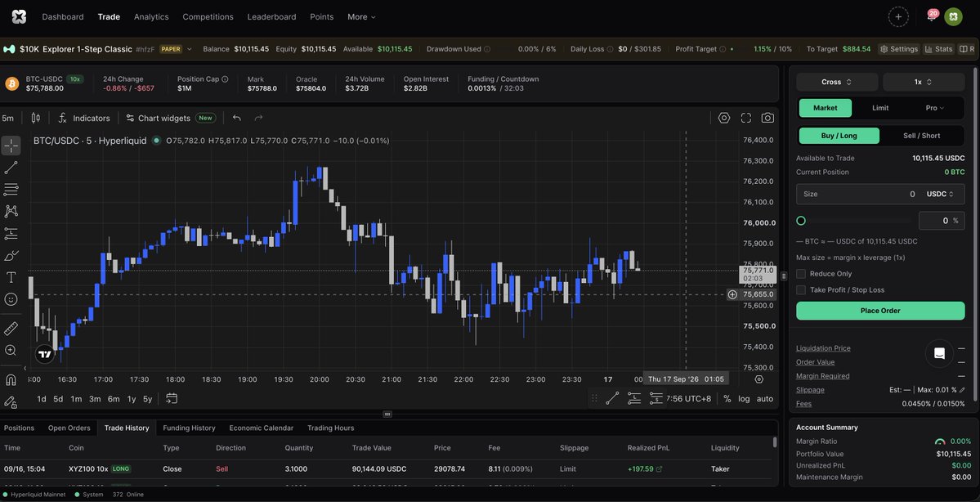Select the ruler measure tool
980x502 pixels.
(x=11, y=328)
